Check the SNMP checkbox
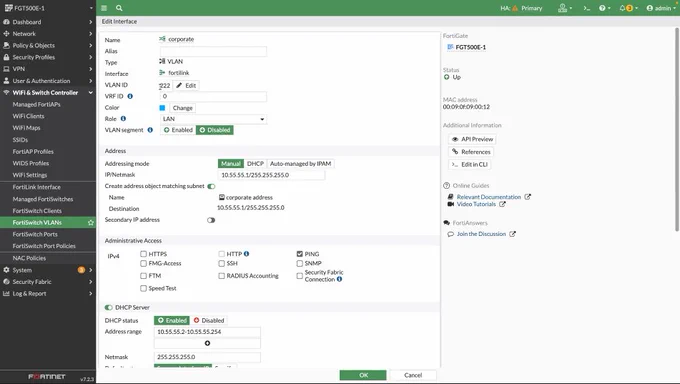This screenshot has width=680, height=384. (x=300, y=263)
